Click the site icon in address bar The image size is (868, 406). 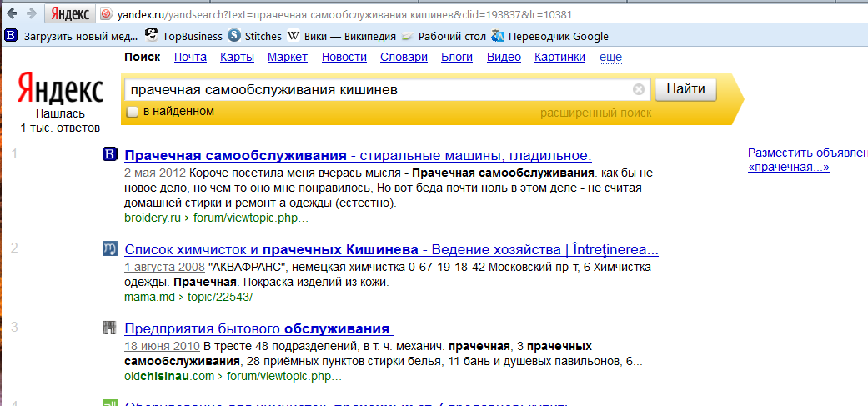click(106, 14)
